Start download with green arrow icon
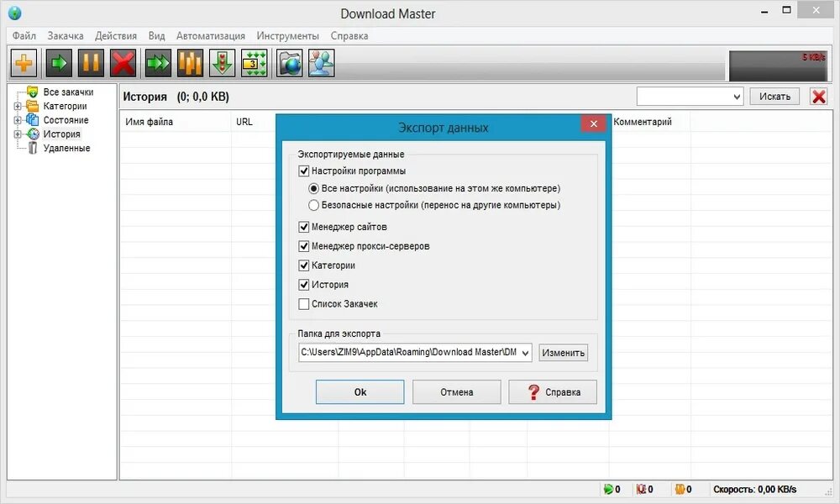Viewport: 840px width, 504px height. (x=59, y=63)
